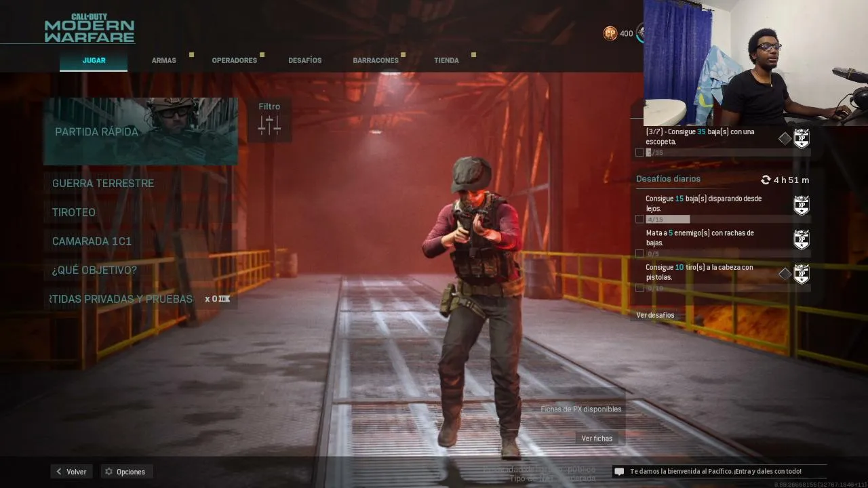Start PARTIDA RÁPIDA quick match
The width and height of the screenshot is (868, 488).
pyautogui.click(x=141, y=131)
